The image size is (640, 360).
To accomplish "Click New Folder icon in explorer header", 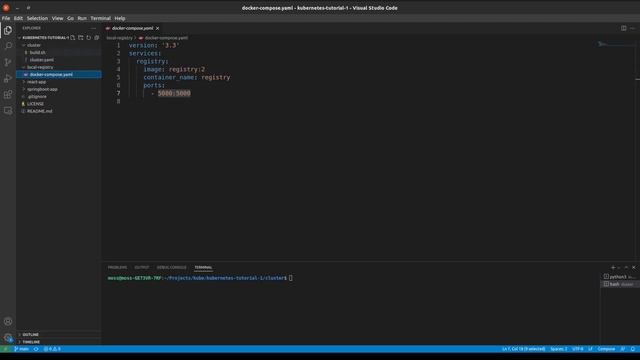I will (81, 38).
